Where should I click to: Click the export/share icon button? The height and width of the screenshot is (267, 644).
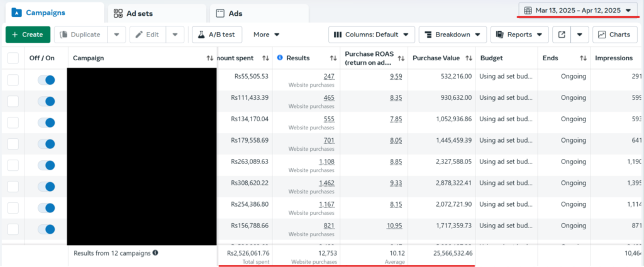pyautogui.click(x=562, y=35)
